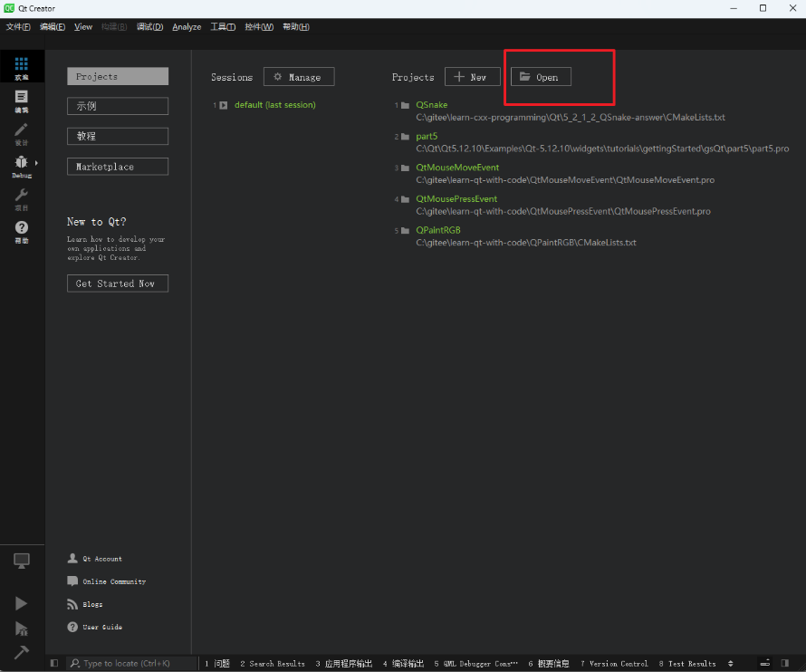This screenshot has width=806, height=672.
Task: Sign in through Qt Account
Action: click(x=93, y=558)
